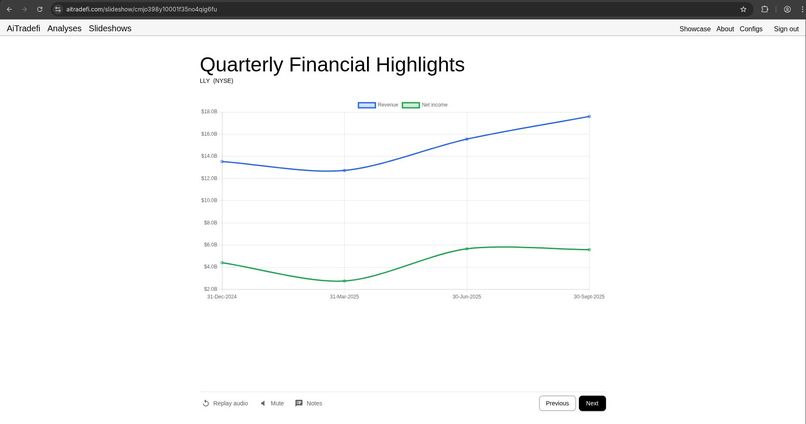This screenshot has height=424, width=806.
Task: Open the browser extensions puzzle icon
Action: click(765, 9)
